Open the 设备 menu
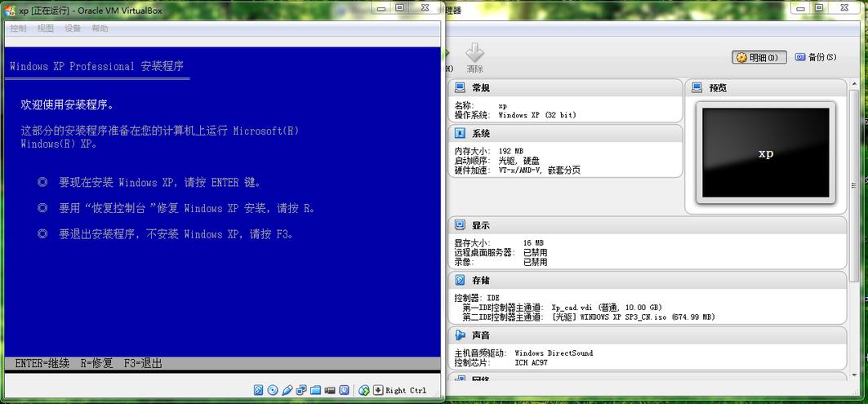 (x=73, y=29)
